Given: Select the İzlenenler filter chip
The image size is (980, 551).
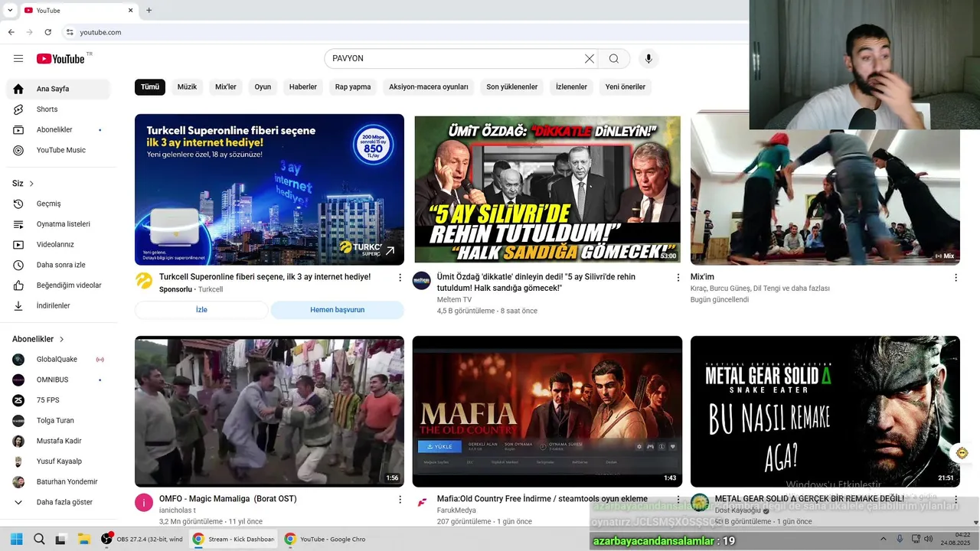Looking at the screenshot, I should [x=571, y=87].
